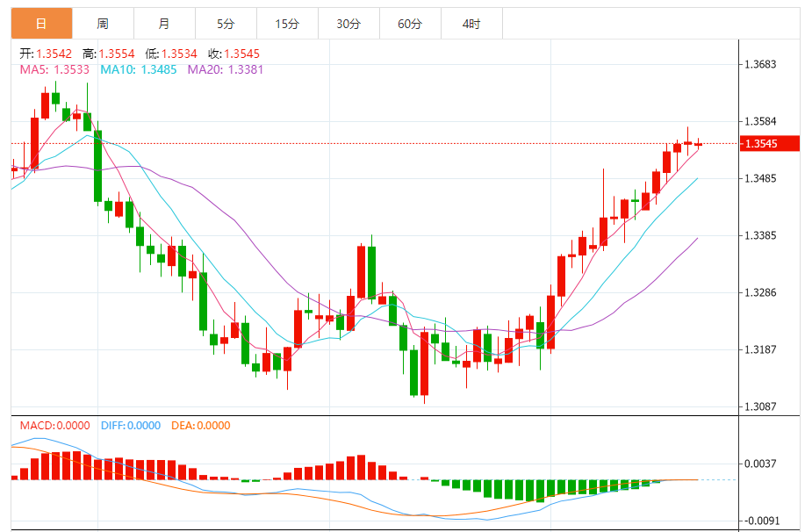The width and height of the screenshot is (812, 532).
Task: Click the 开 opening price value 1.3542
Action: (x=55, y=54)
